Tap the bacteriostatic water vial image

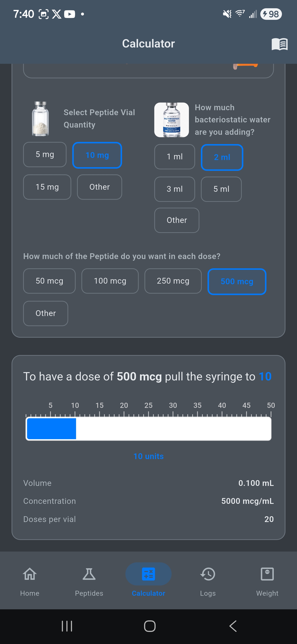point(171,119)
